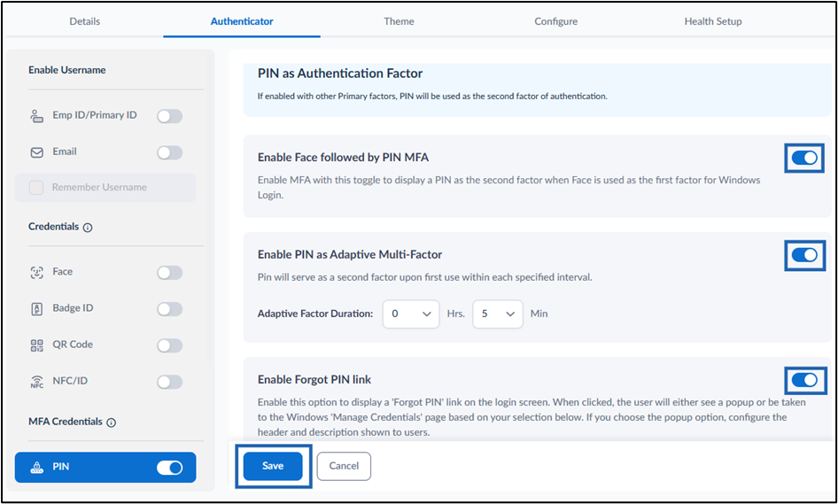838x504 pixels.
Task: Click the PIN as Authentication Factor heading
Action: pyautogui.click(x=340, y=74)
